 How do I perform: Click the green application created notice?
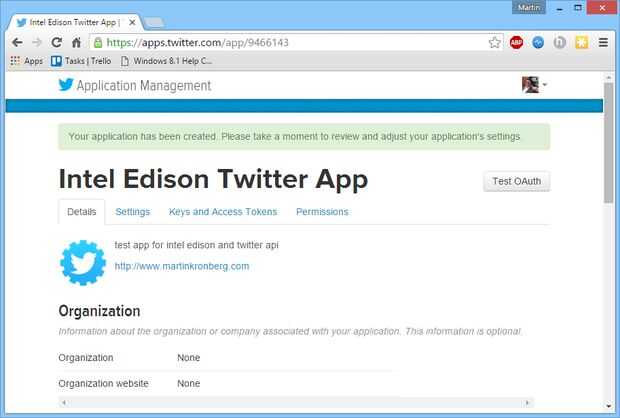[304, 137]
